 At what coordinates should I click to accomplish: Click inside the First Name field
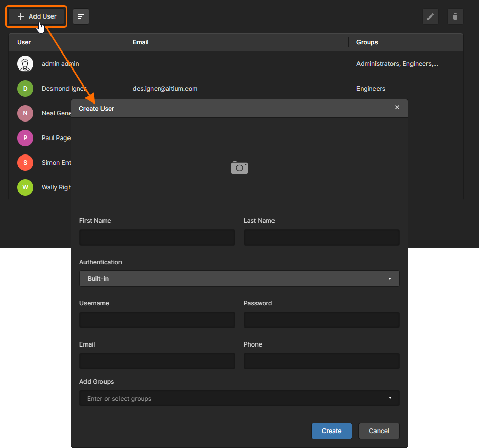[157, 237]
